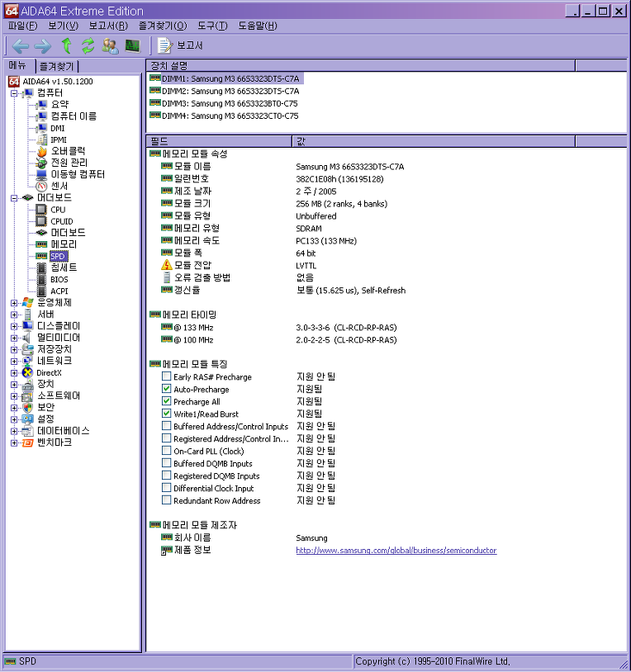Expand the 저장장치 tree node

click(x=14, y=350)
